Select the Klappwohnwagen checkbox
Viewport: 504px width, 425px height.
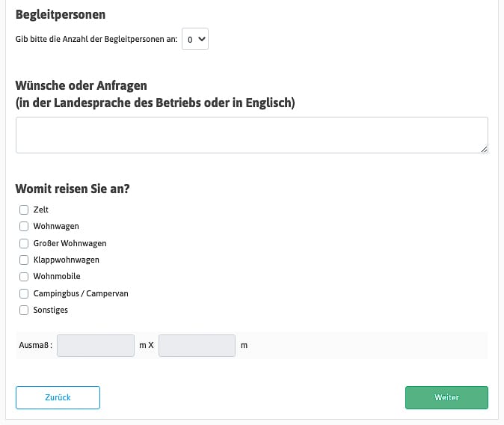[x=24, y=260]
